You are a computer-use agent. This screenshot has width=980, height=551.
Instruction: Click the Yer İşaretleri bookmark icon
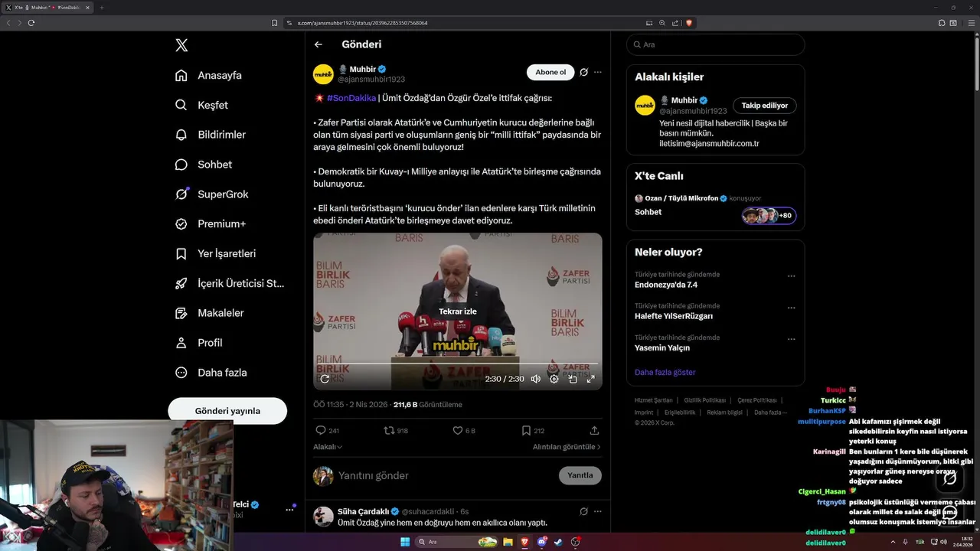coord(181,253)
